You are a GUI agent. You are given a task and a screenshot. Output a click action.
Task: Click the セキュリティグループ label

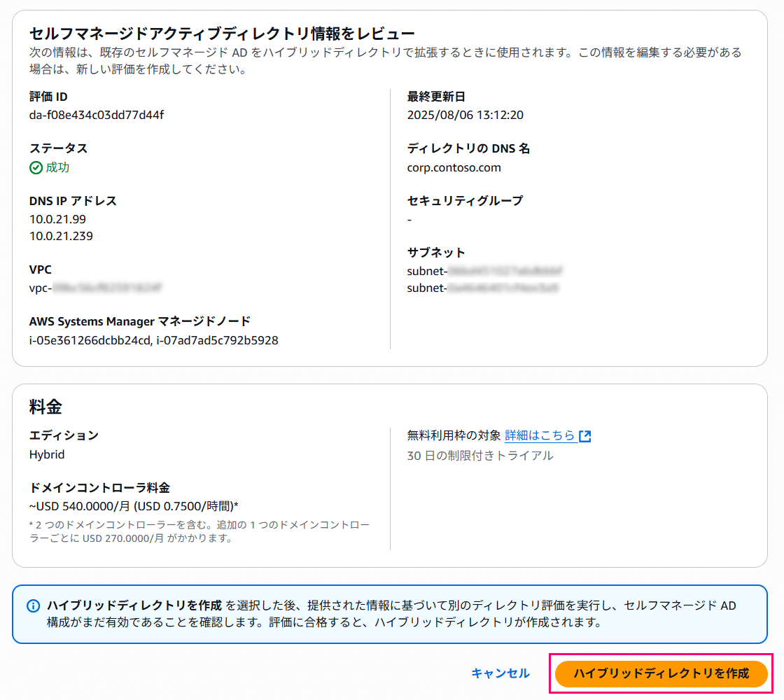[x=465, y=201]
